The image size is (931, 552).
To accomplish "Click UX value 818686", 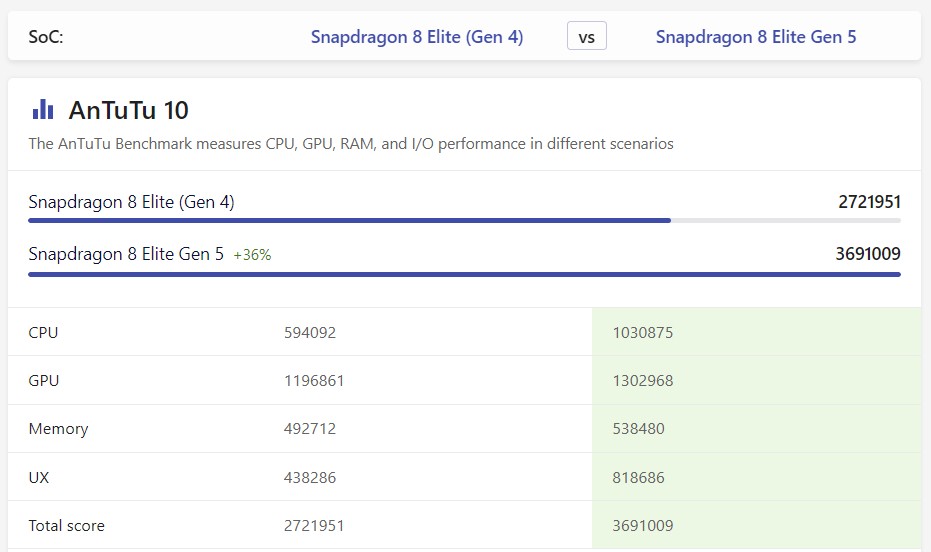I will (638, 477).
